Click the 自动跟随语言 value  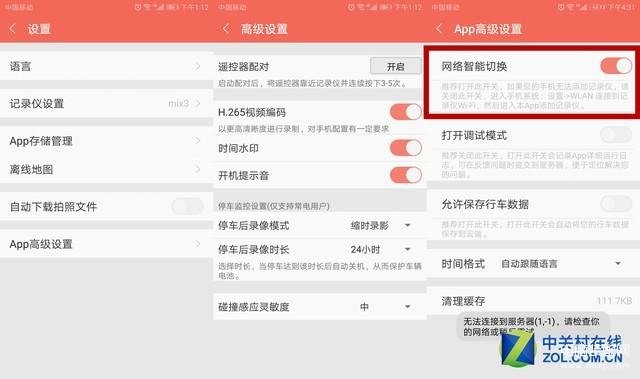coord(529,264)
